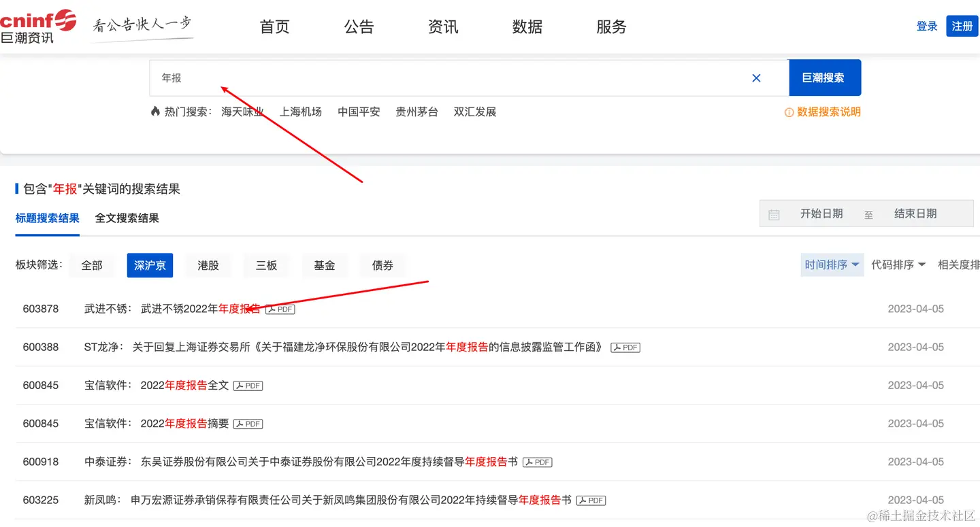Click company name ST龙净

point(101,347)
